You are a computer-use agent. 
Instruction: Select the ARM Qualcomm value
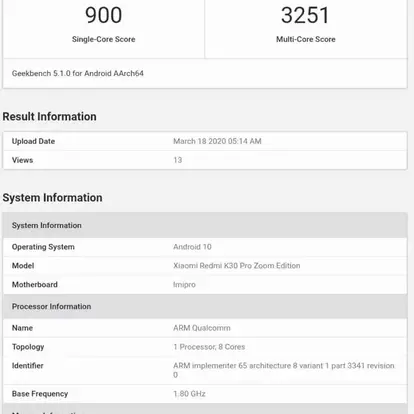(202, 328)
